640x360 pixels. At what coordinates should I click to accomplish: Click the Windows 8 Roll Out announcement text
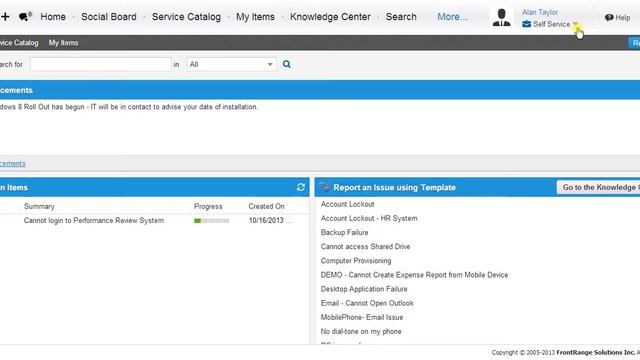(129, 107)
